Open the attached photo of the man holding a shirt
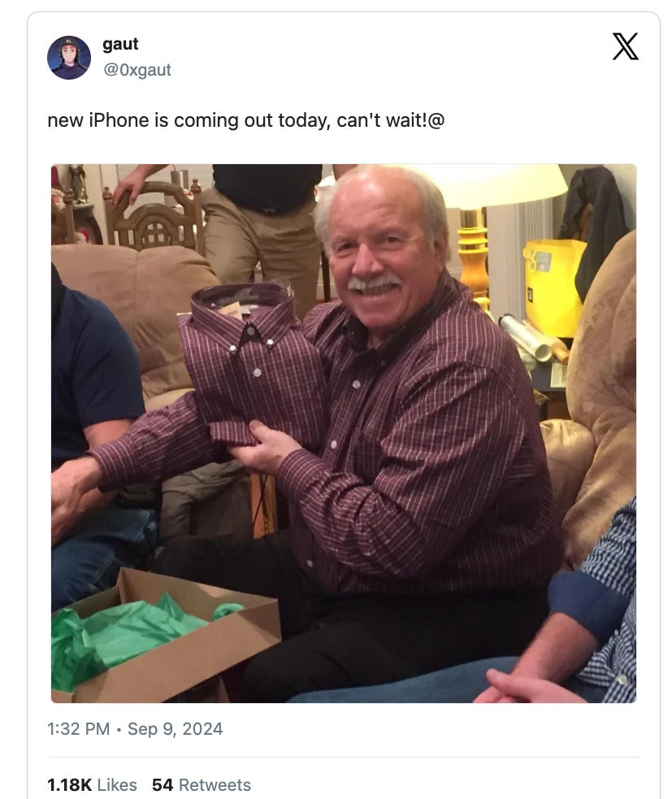The width and height of the screenshot is (672, 799). [x=344, y=433]
